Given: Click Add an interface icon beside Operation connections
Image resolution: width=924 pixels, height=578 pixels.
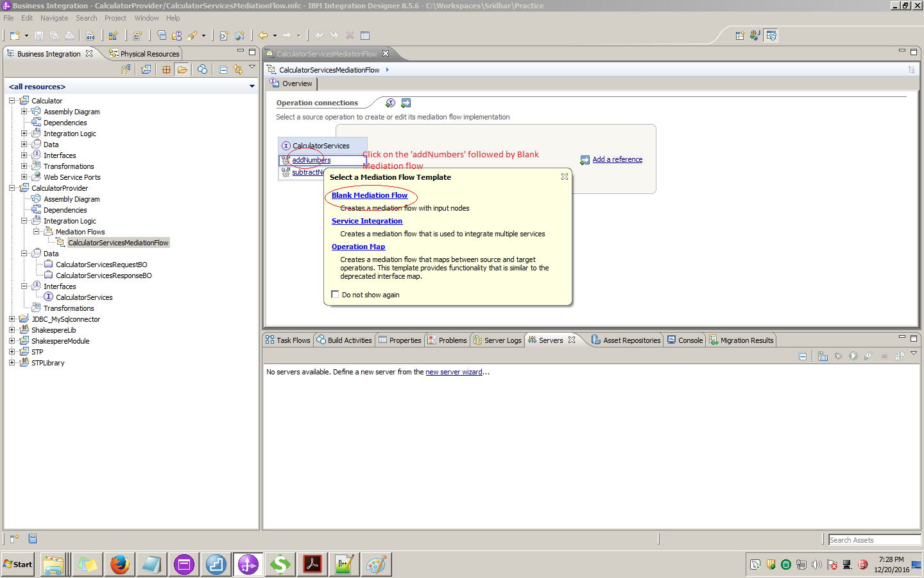Looking at the screenshot, I should coord(390,103).
